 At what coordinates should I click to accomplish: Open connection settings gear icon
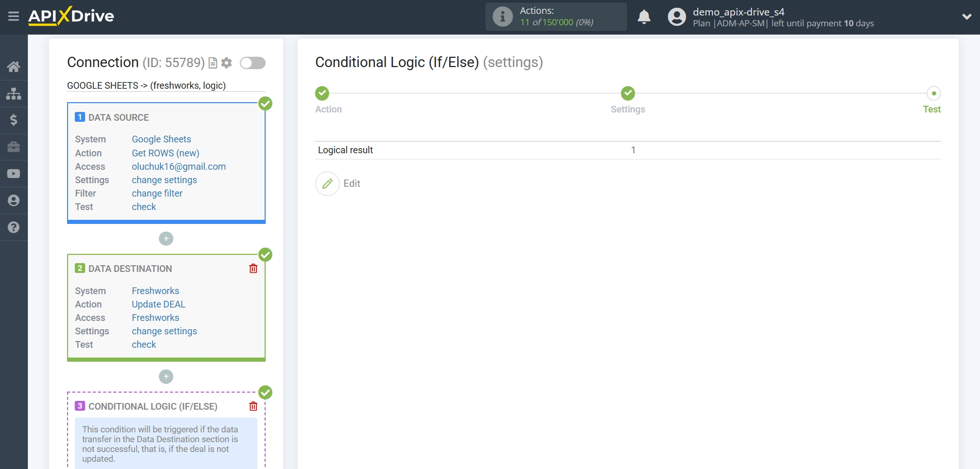coord(226,63)
